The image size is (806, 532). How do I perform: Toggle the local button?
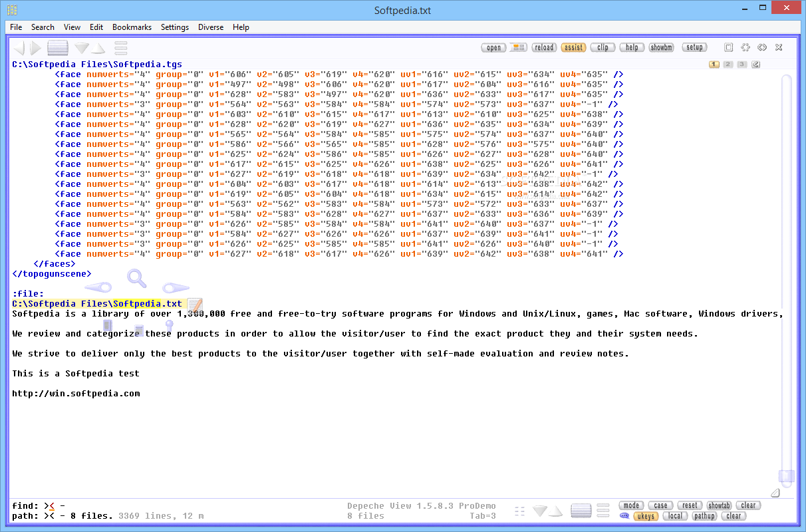tap(675, 516)
